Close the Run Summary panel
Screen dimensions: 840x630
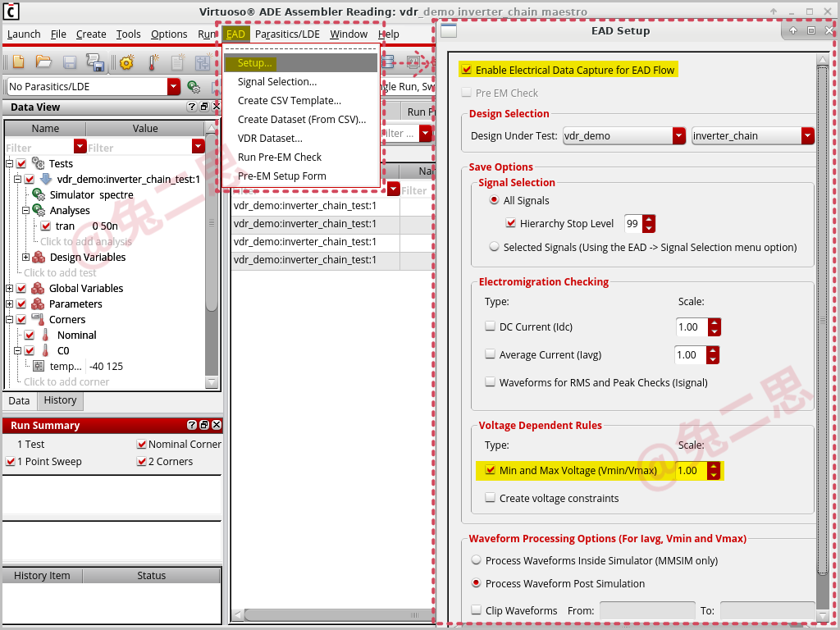(217, 425)
